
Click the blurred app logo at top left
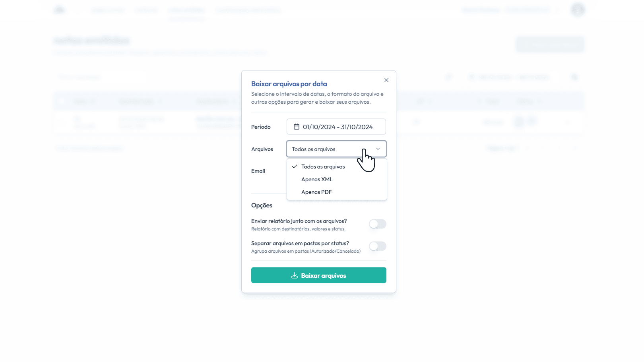59,10
